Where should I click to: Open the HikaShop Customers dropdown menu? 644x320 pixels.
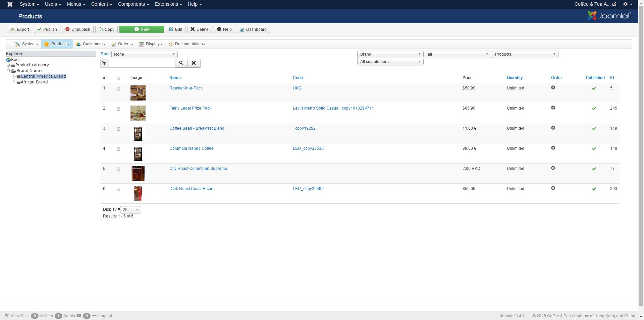pos(91,44)
